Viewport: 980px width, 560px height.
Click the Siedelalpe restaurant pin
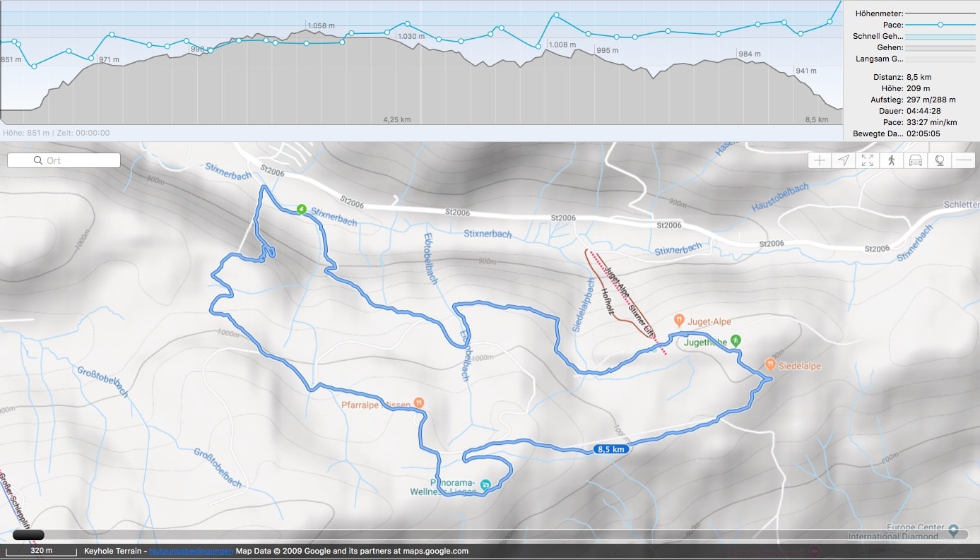click(770, 365)
